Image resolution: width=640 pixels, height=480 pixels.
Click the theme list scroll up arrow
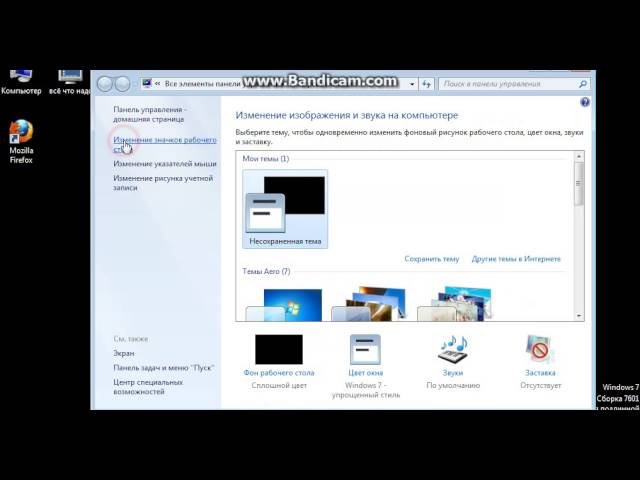tap(579, 156)
